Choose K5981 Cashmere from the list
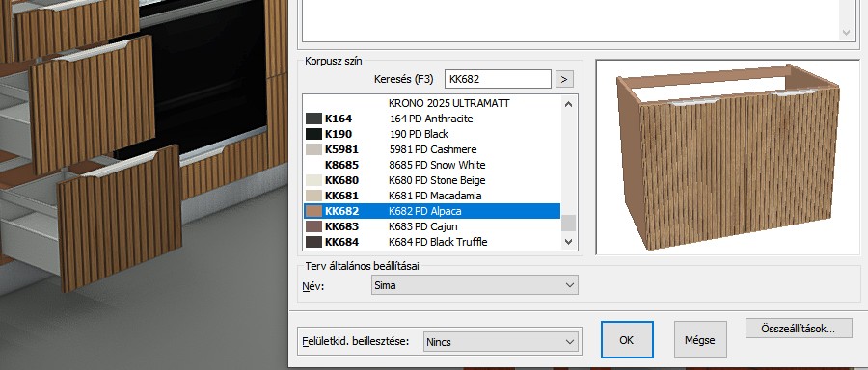This screenshot has height=370, width=868. click(x=432, y=149)
